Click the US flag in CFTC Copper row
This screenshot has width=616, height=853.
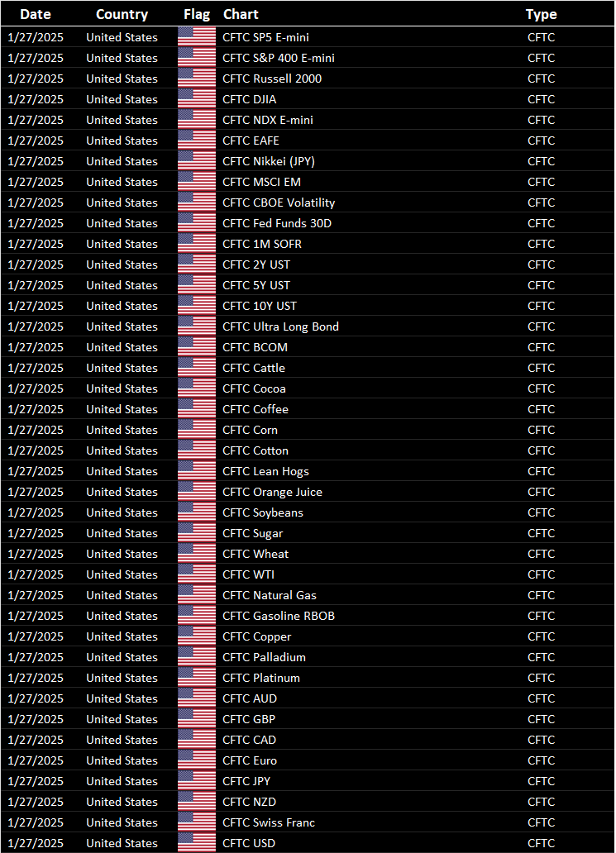(197, 636)
